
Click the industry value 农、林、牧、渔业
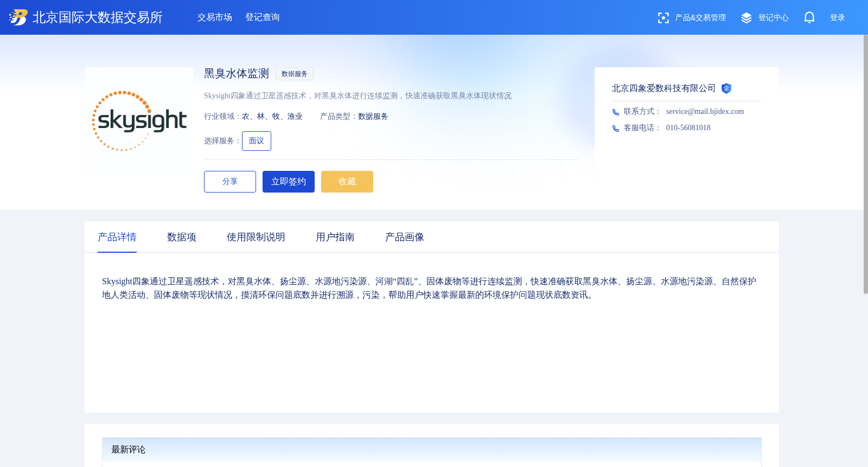point(272,117)
